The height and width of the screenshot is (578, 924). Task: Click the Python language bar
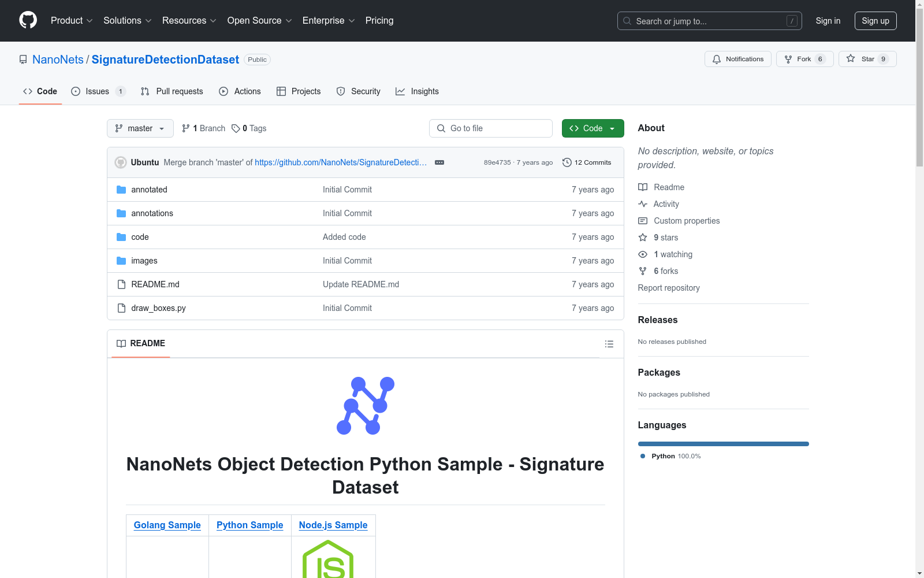724,444
